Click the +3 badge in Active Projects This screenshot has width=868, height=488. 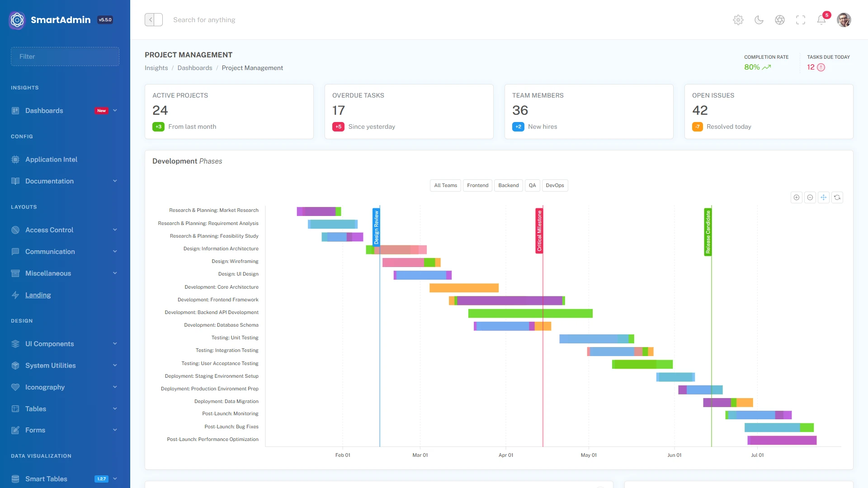(x=158, y=127)
